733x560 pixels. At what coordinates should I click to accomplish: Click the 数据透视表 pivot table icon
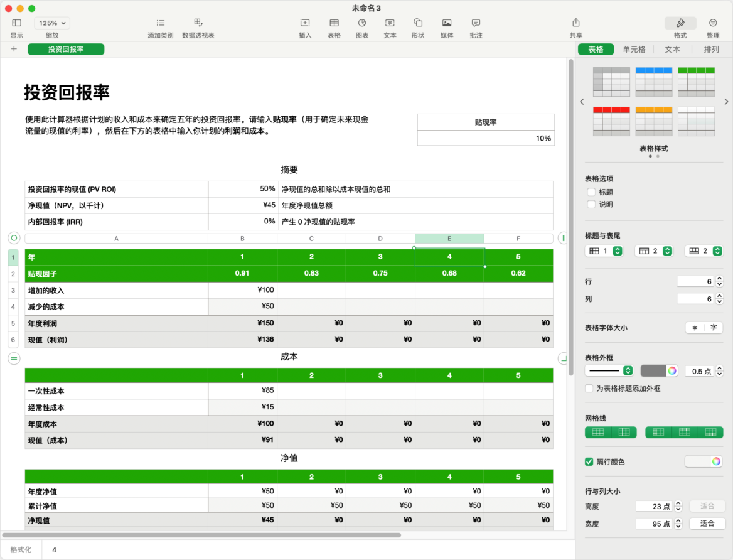[198, 23]
